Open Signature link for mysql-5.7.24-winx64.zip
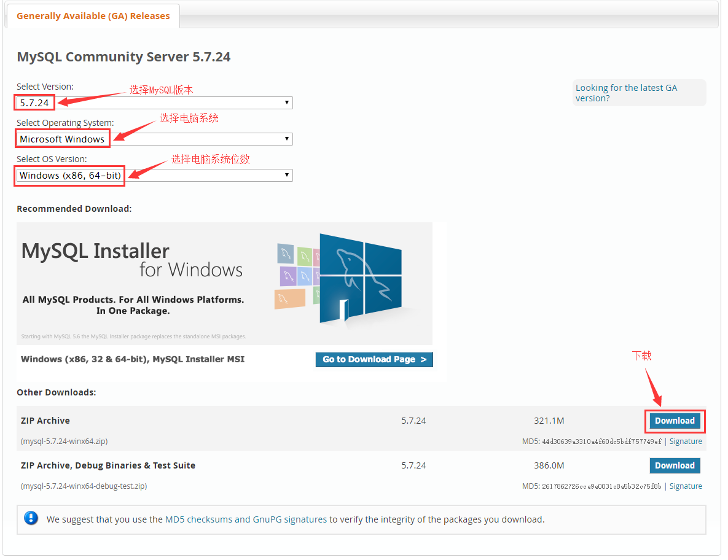728x560 pixels. [x=685, y=441]
